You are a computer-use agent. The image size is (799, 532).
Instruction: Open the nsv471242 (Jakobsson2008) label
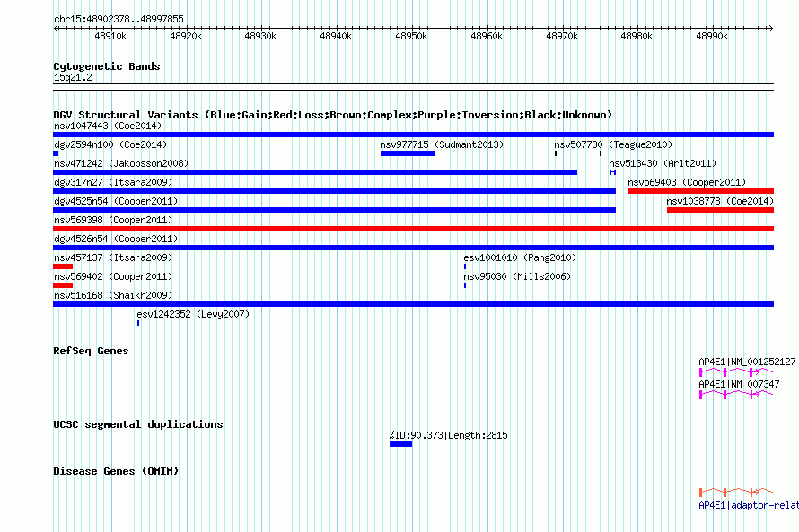121,163
